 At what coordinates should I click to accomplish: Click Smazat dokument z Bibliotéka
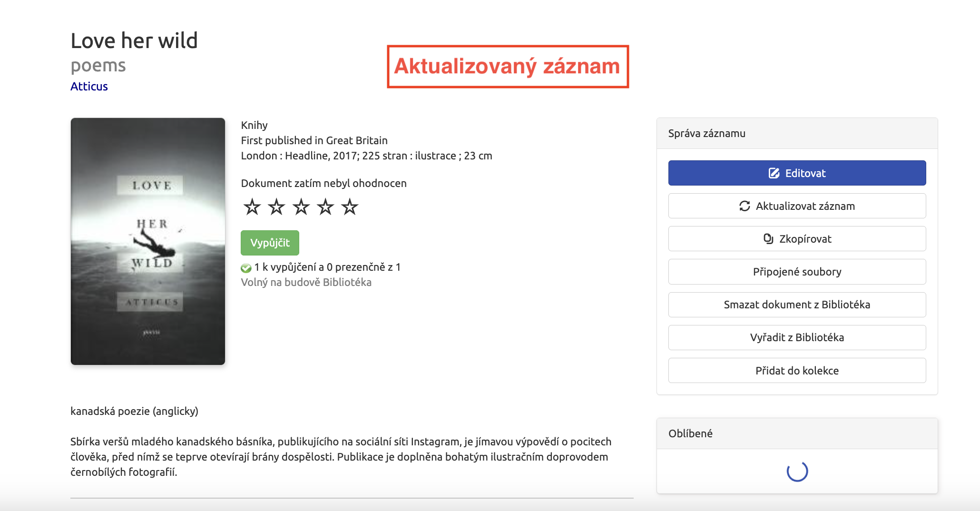797,305
